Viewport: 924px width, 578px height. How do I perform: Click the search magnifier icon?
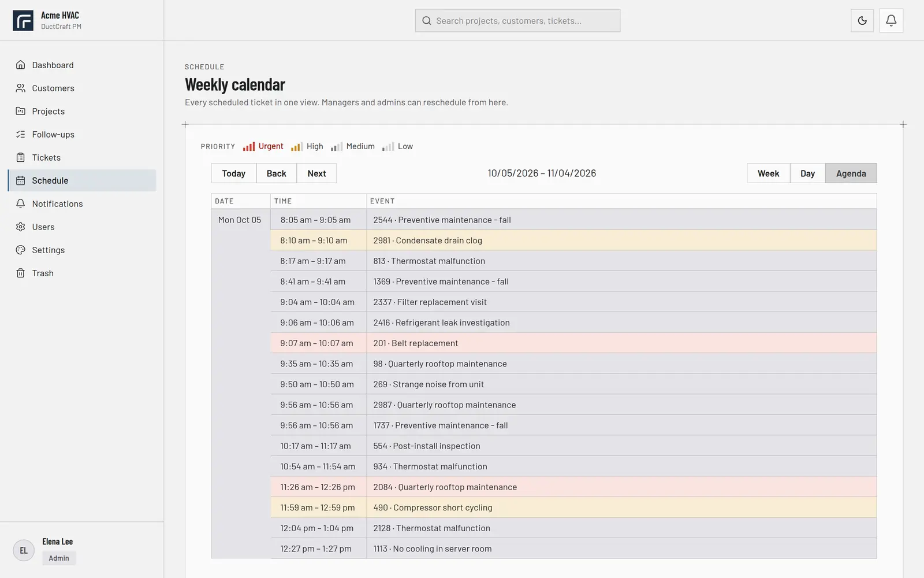pyautogui.click(x=427, y=21)
